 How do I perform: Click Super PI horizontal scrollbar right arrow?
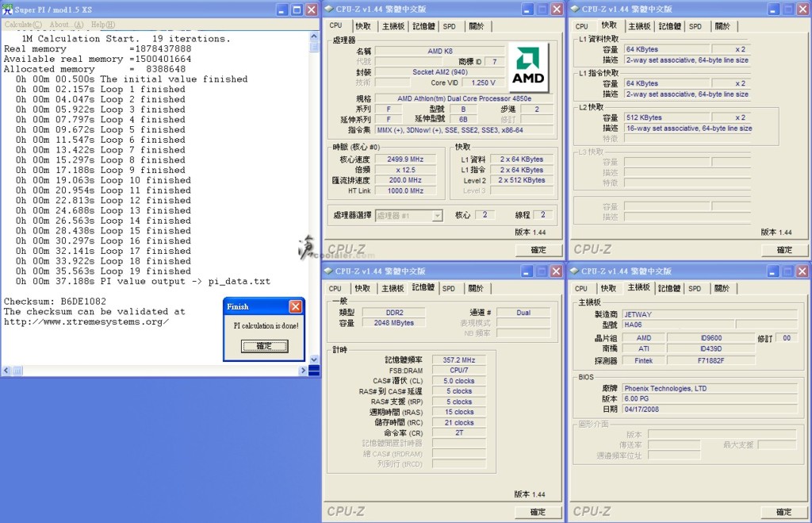coord(303,371)
